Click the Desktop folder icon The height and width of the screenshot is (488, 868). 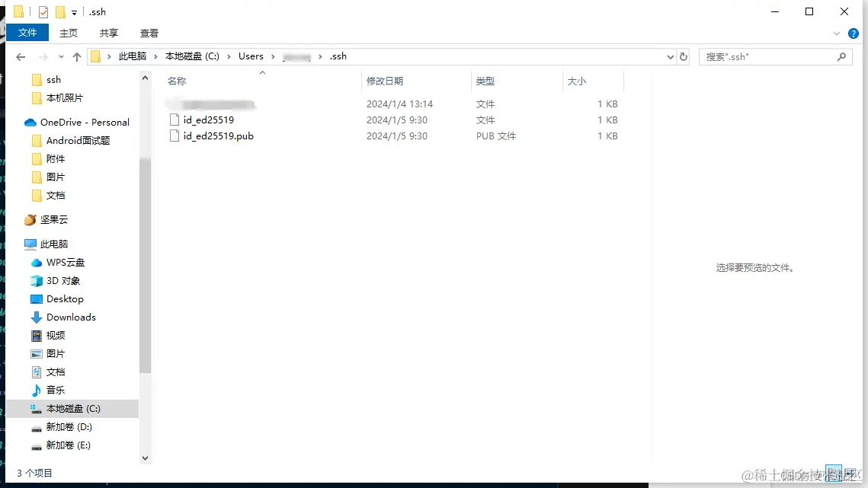pos(37,298)
